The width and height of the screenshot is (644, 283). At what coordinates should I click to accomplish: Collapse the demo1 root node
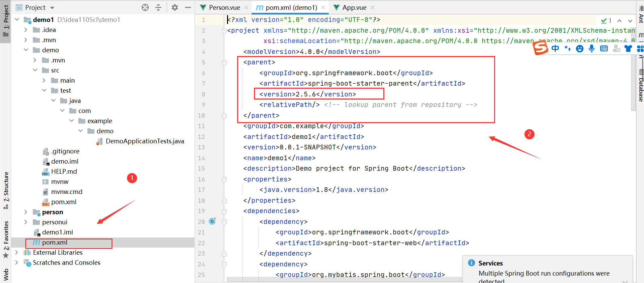(17, 20)
